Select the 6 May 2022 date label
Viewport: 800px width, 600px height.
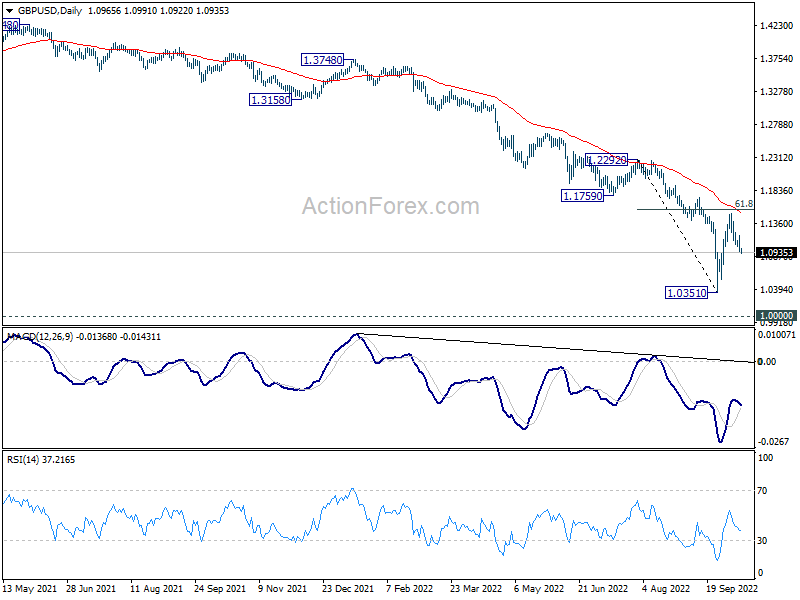coord(538,589)
